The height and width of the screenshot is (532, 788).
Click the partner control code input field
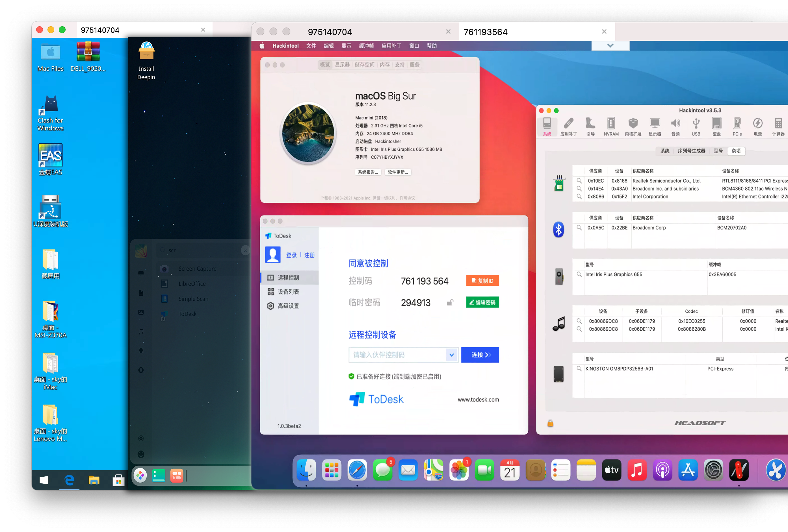(397, 355)
